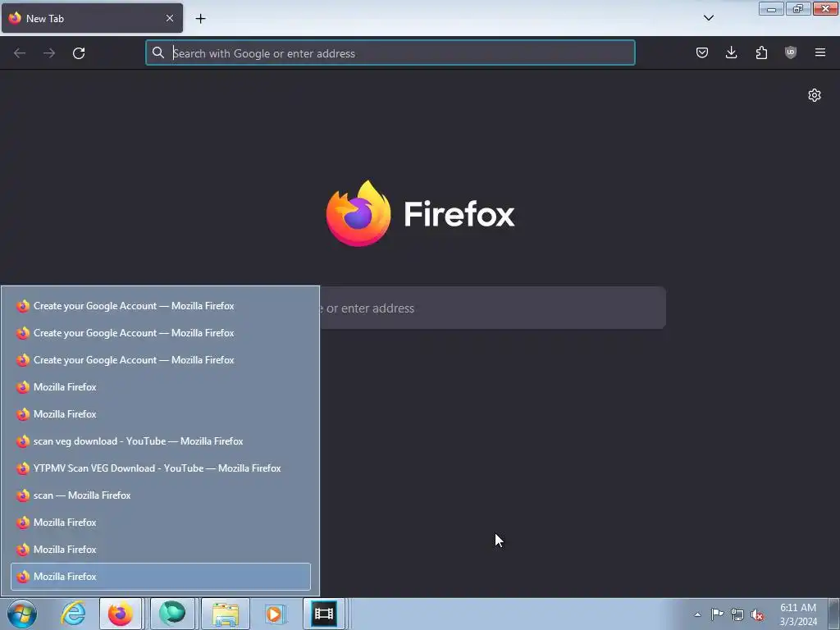Select the New Tab tab
840x630 pixels.
92,18
